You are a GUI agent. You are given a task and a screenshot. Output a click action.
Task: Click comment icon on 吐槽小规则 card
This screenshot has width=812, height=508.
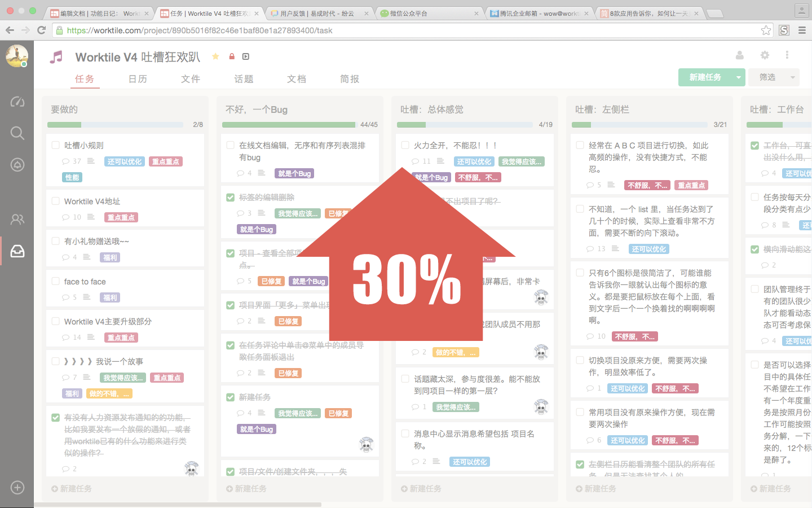pyautogui.click(x=66, y=161)
